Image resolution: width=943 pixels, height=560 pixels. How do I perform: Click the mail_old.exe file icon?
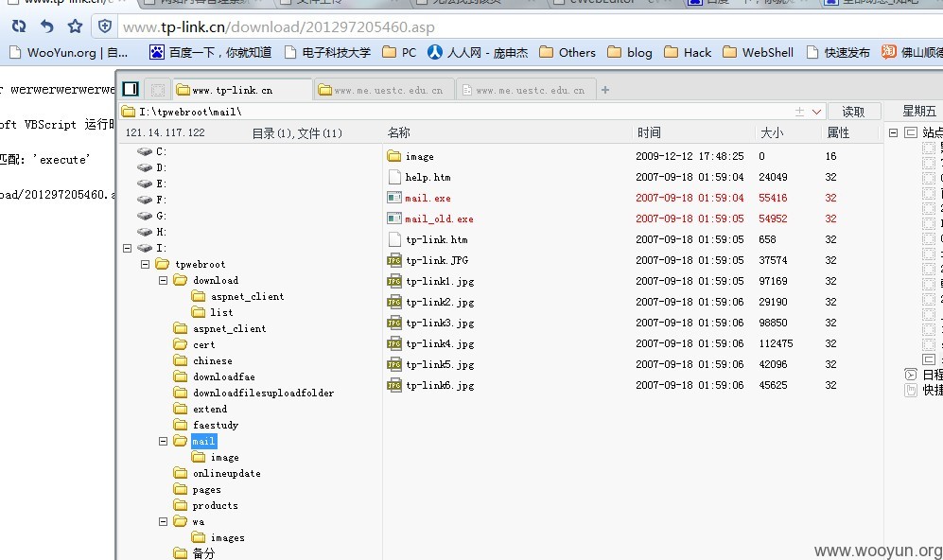(x=394, y=219)
